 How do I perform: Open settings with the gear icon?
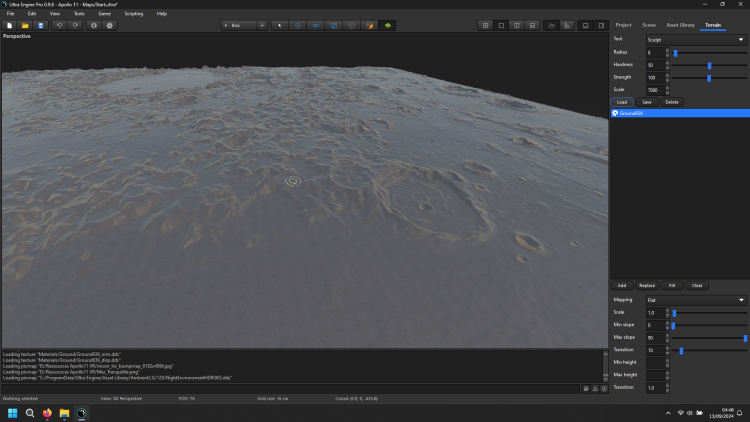(110, 25)
